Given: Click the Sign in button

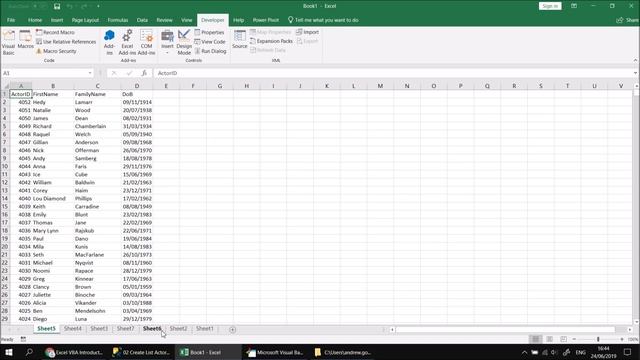Looking at the screenshot, I should 550,6.
